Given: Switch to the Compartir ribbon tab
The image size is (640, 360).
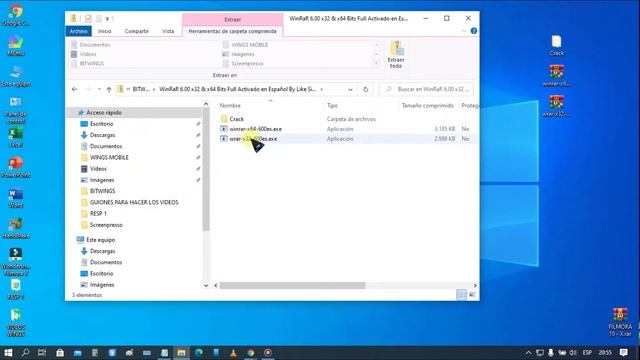Looking at the screenshot, I should 137,31.
